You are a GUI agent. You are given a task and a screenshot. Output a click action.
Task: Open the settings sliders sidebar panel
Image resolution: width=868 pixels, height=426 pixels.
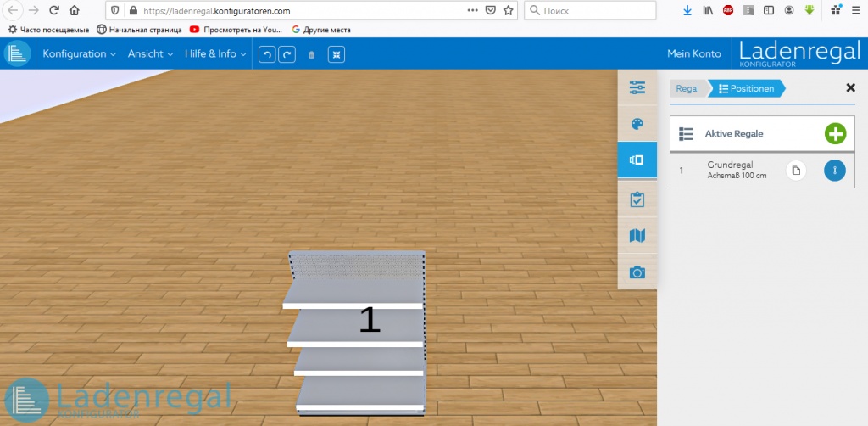[637, 87]
